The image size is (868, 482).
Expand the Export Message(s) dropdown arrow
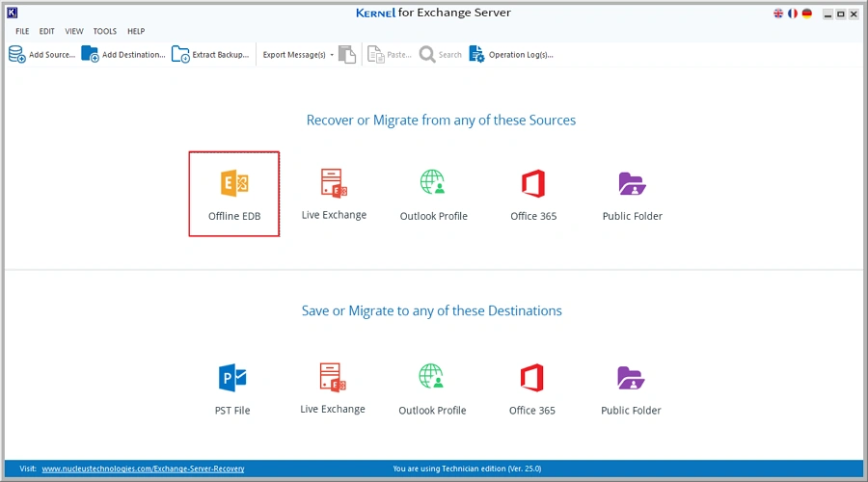(x=332, y=55)
